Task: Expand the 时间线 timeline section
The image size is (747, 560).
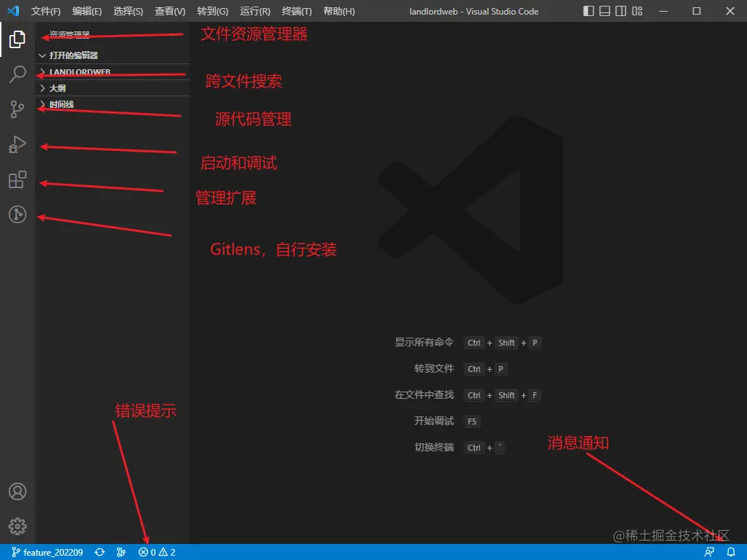Action: pyautogui.click(x=112, y=104)
